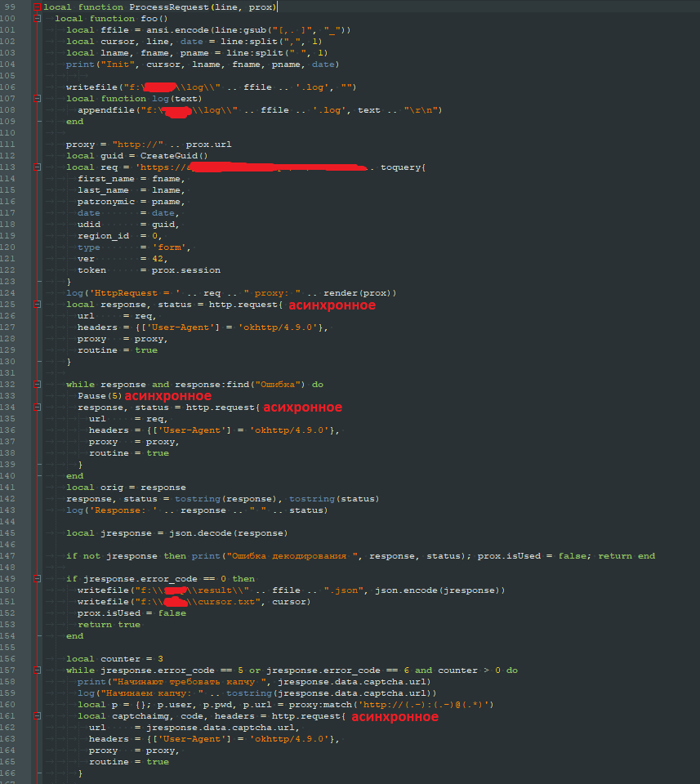Place cursor on CreateGuid() call
This screenshot has height=784, width=700.
pos(174,156)
